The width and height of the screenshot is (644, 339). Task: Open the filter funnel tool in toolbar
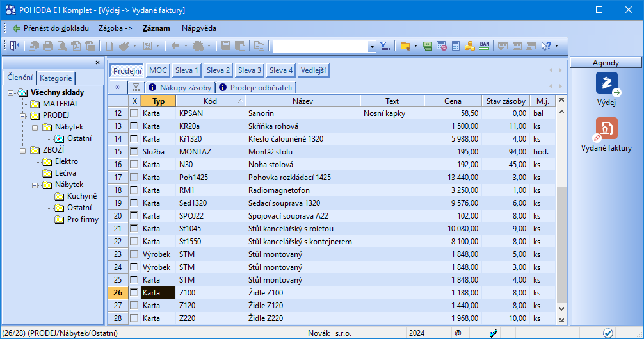pos(385,46)
